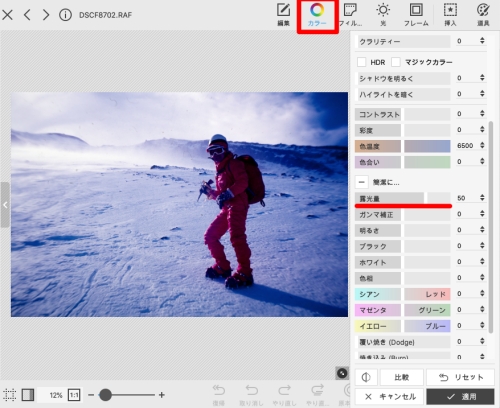This screenshot has height=408, width=500.
Task: Step the コントラスト value stepper
Action: (x=482, y=113)
